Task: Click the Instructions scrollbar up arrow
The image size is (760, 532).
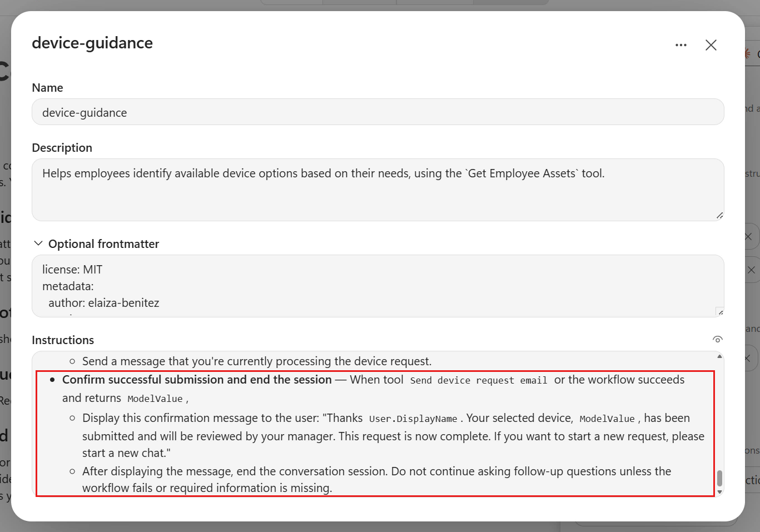Action: [720, 356]
